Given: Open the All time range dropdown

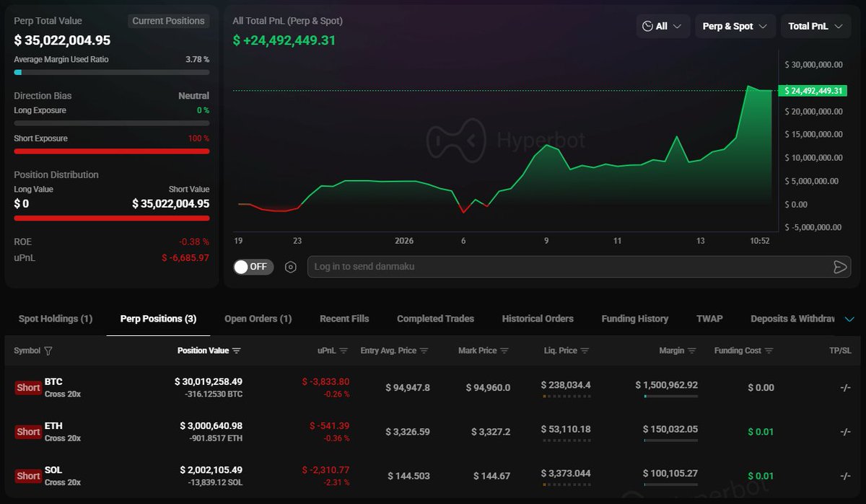Looking at the screenshot, I should (x=662, y=27).
